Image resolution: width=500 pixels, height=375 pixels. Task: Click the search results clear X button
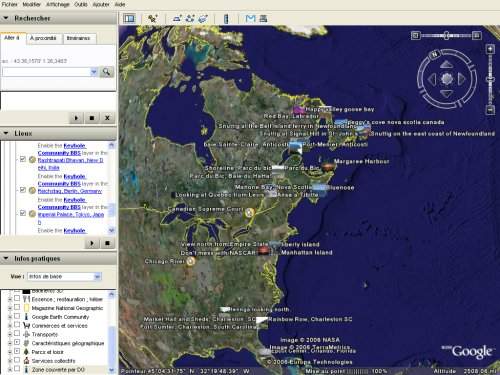click(107, 118)
